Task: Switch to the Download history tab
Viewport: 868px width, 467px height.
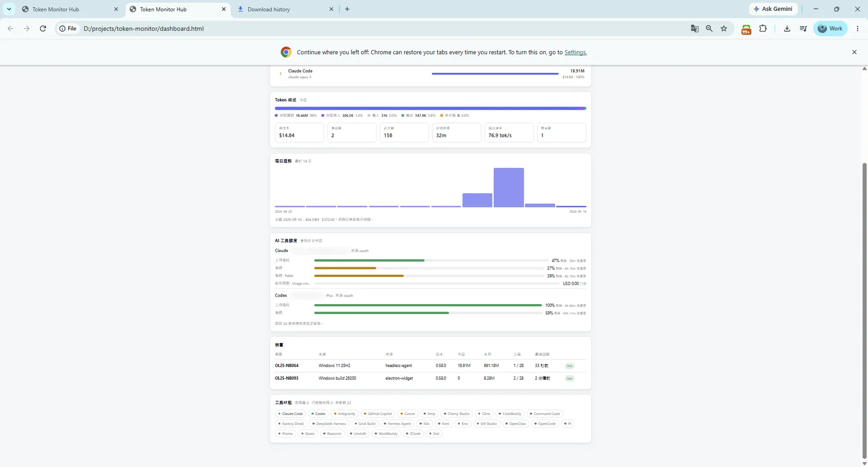Action: click(x=286, y=9)
